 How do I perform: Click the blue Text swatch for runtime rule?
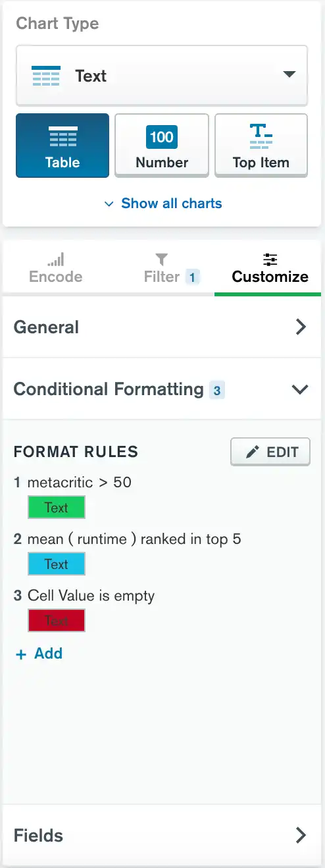coord(57,564)
